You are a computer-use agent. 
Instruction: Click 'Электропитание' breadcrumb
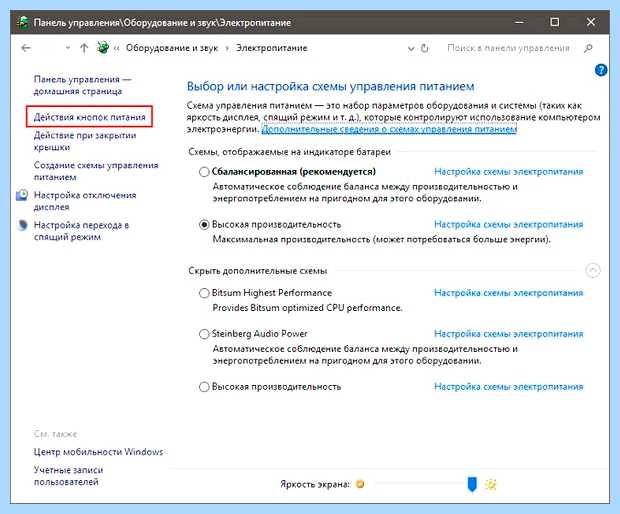[272, 48]
